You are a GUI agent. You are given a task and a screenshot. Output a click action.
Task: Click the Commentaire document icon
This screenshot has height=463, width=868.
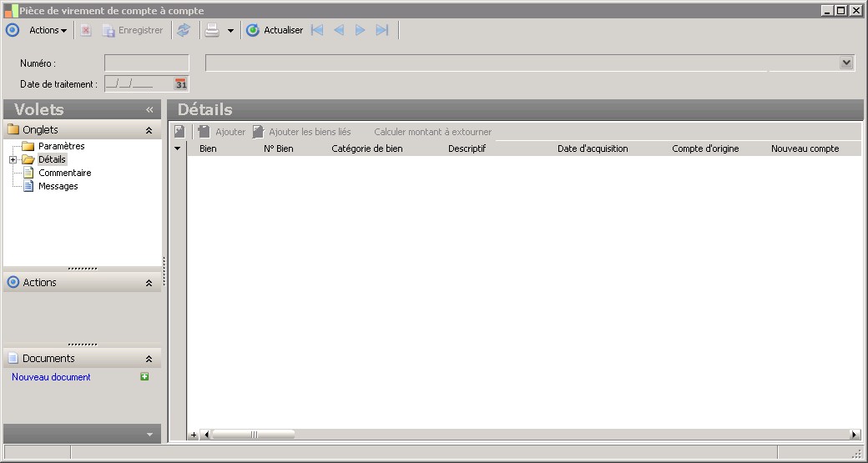pos(28,173)
